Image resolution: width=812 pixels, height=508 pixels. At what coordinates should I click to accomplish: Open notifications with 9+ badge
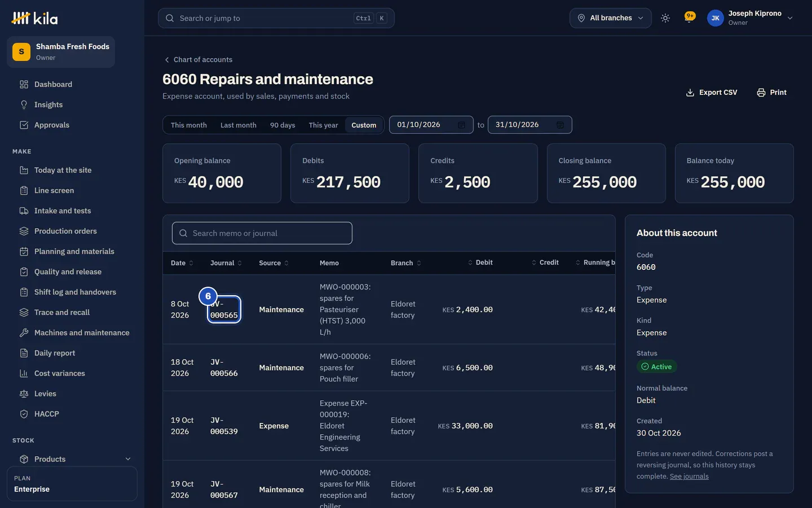[689, 17]
